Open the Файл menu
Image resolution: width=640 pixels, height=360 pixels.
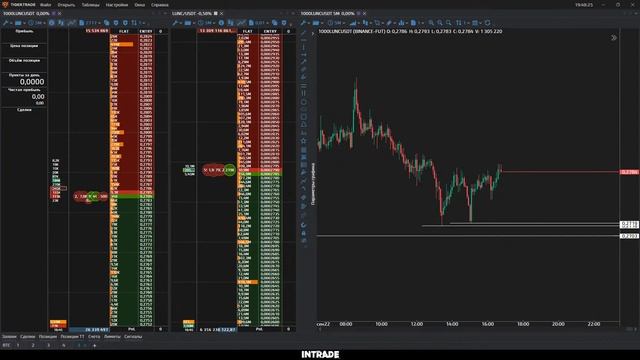point(45,5)
